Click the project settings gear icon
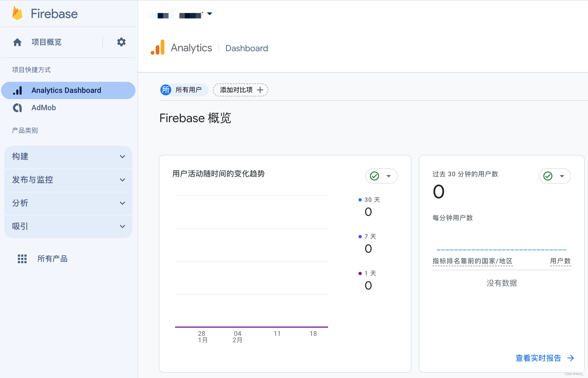Image resolution: width=588 pixels, height=378 pixels. pyautogui.click(x=121, y=41)
